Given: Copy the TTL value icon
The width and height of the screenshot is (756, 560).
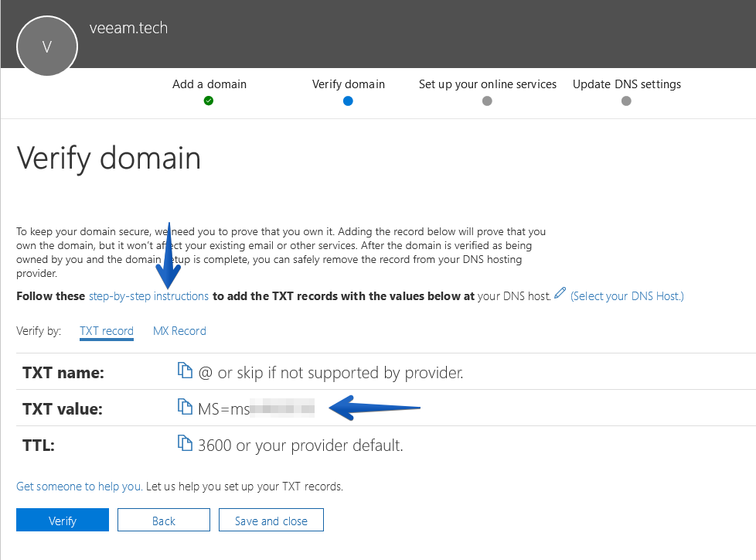Looking at the screenshot, I should [185, 442].
